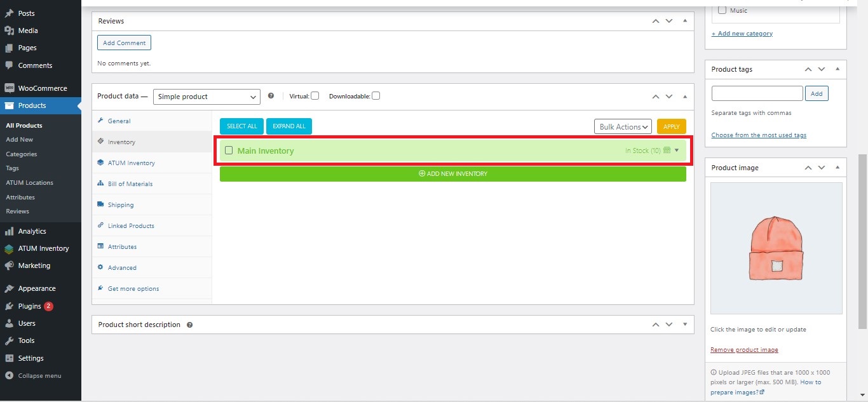This screenshot has height=402, width=868.
Task: Move Reviews panel down with arrow
Action: point(669,21)
